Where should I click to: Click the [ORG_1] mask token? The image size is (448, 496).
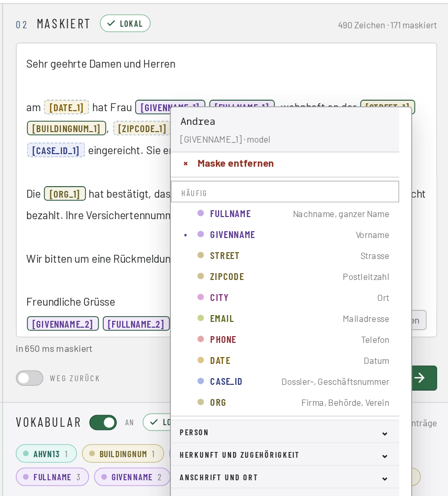pos(65,193)
